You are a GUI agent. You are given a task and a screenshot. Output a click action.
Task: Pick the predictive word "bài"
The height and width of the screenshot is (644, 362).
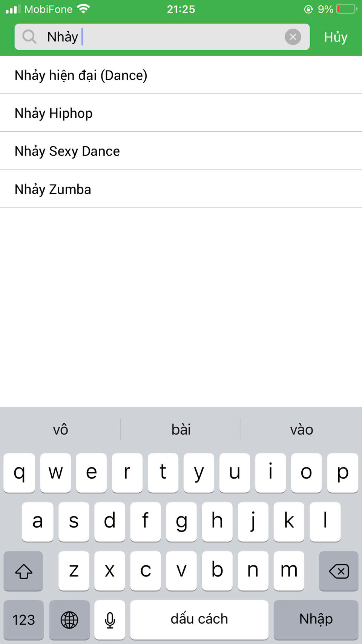click(x=181, y=429)
